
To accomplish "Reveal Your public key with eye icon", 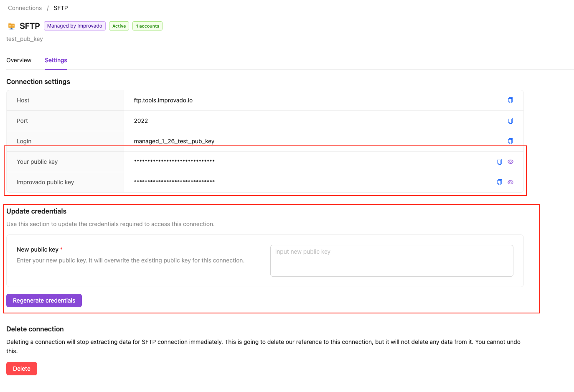I will coord(511,162).
